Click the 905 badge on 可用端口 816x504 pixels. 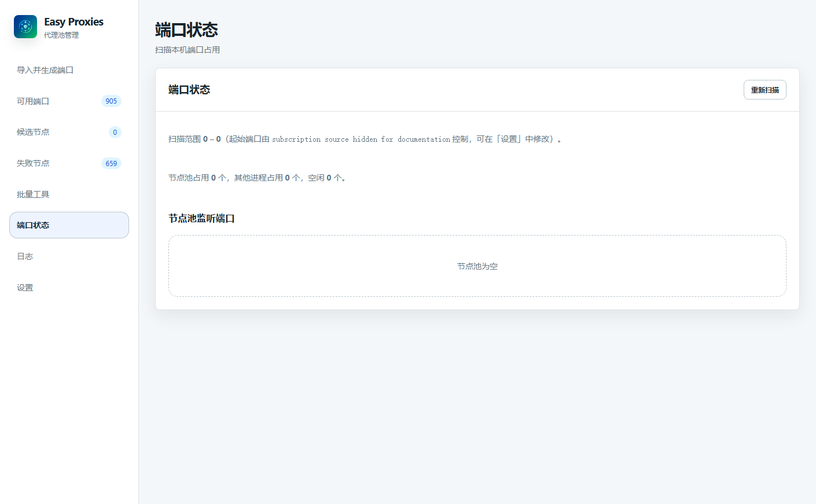click(x=111, y=101)
